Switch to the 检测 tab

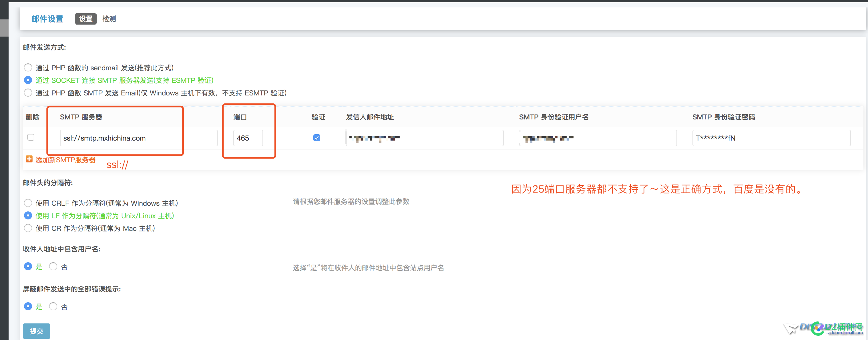(109, 19)
